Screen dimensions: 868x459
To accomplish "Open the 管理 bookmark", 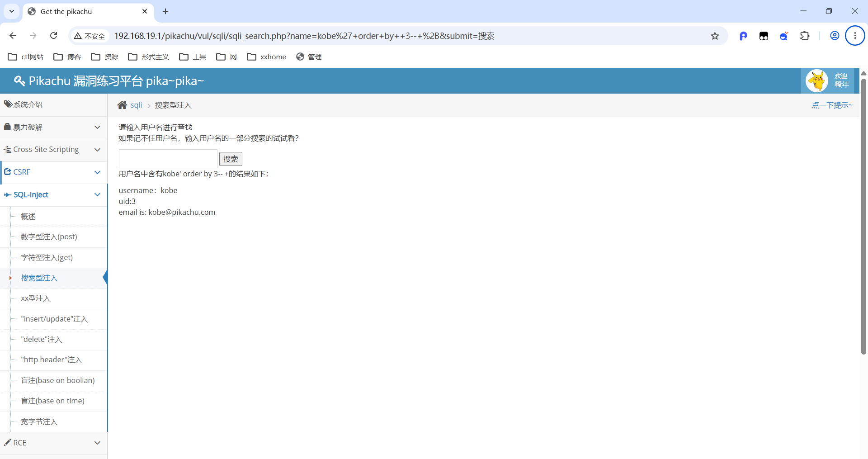I will [309, 57].
